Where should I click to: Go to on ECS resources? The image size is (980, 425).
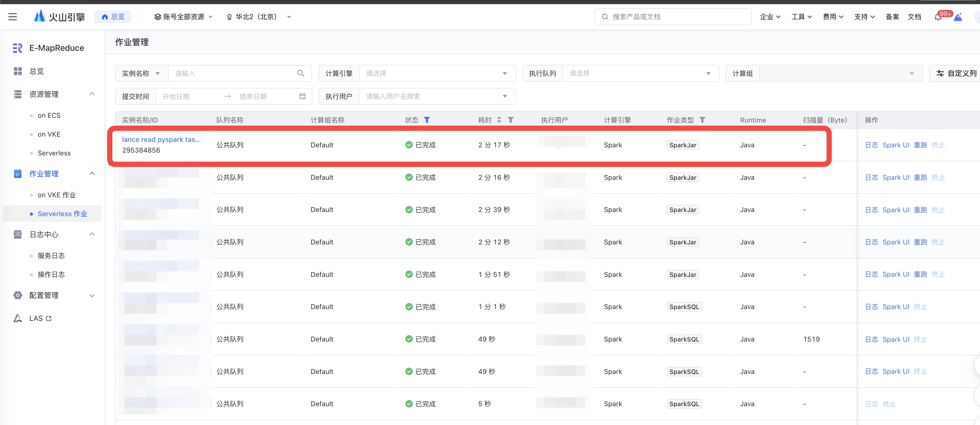point(49,116)
